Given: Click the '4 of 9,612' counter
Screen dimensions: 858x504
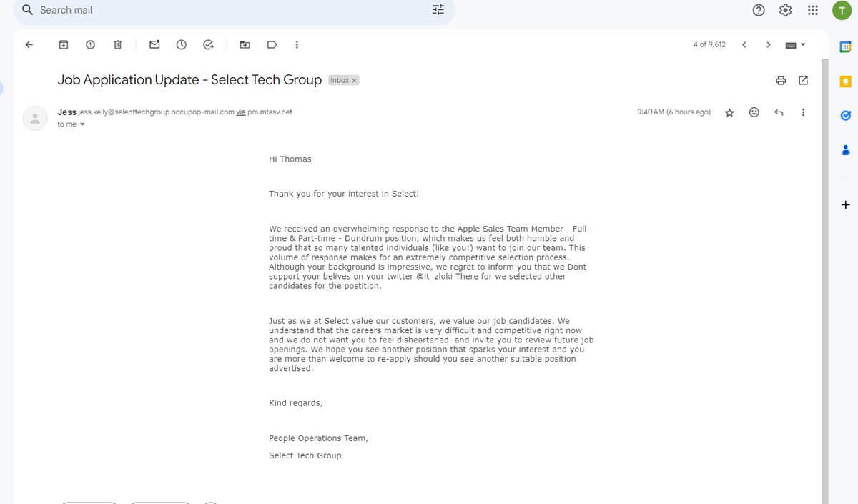Looking at the screenshot, I should click(x=709, y=44).
